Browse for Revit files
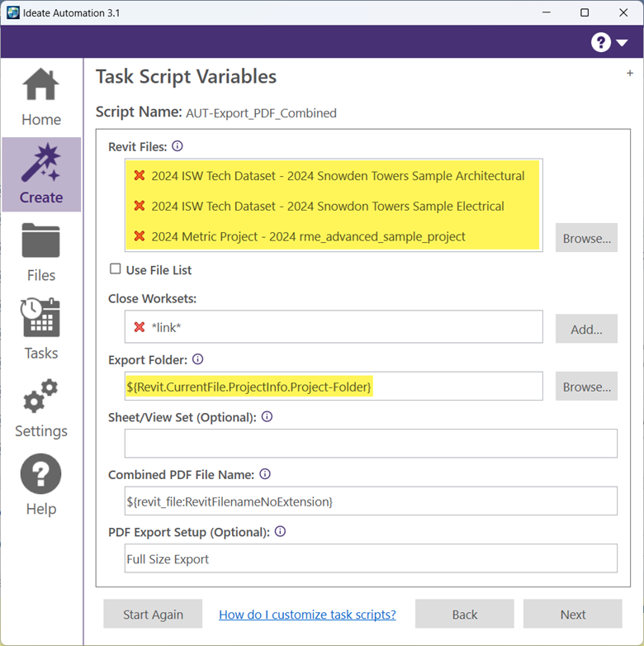Screen dimensions: 644x646 coord(586,238)
